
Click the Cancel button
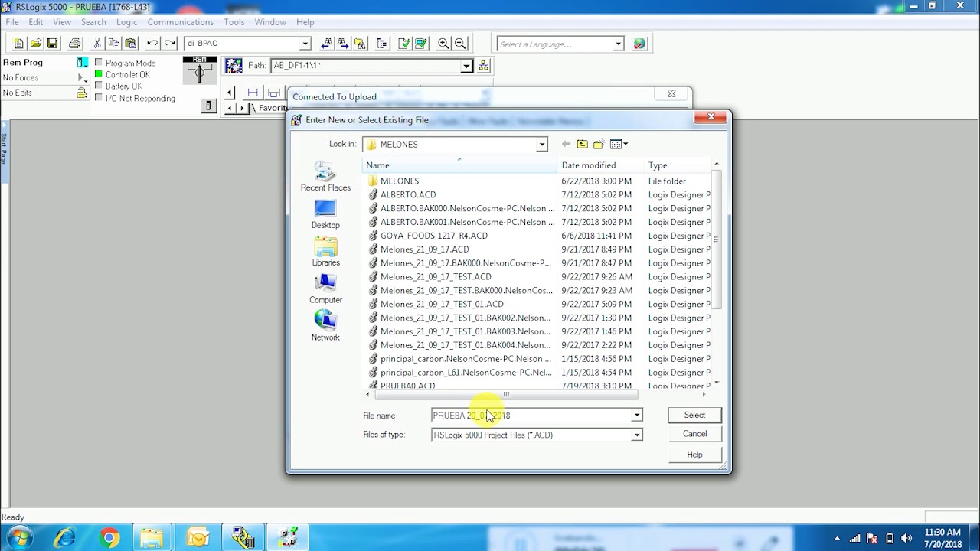(x=694, y=434)
